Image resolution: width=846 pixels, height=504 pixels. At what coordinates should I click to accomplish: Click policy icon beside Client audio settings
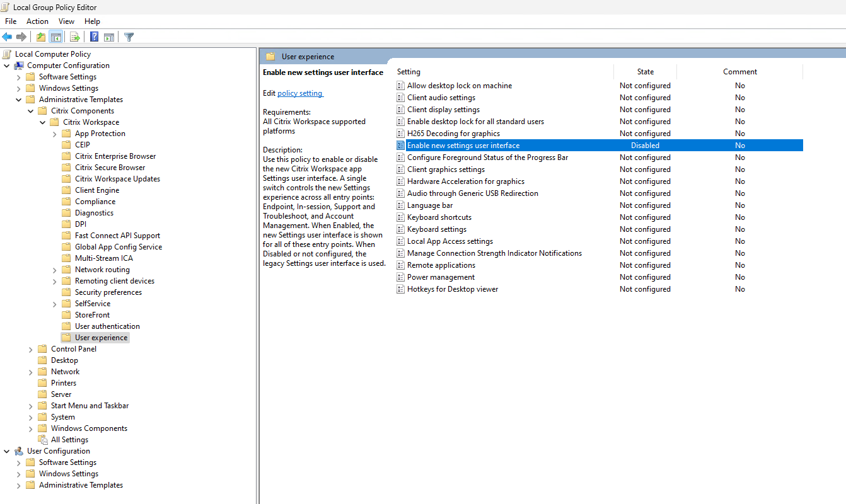click(x=400, y=98)
